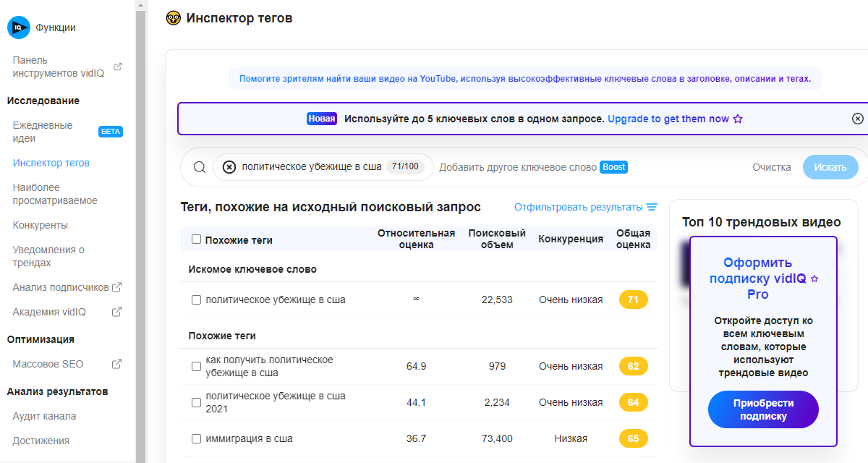Open Аудит канала
The image size is (868, 463).
coord(44,416)
